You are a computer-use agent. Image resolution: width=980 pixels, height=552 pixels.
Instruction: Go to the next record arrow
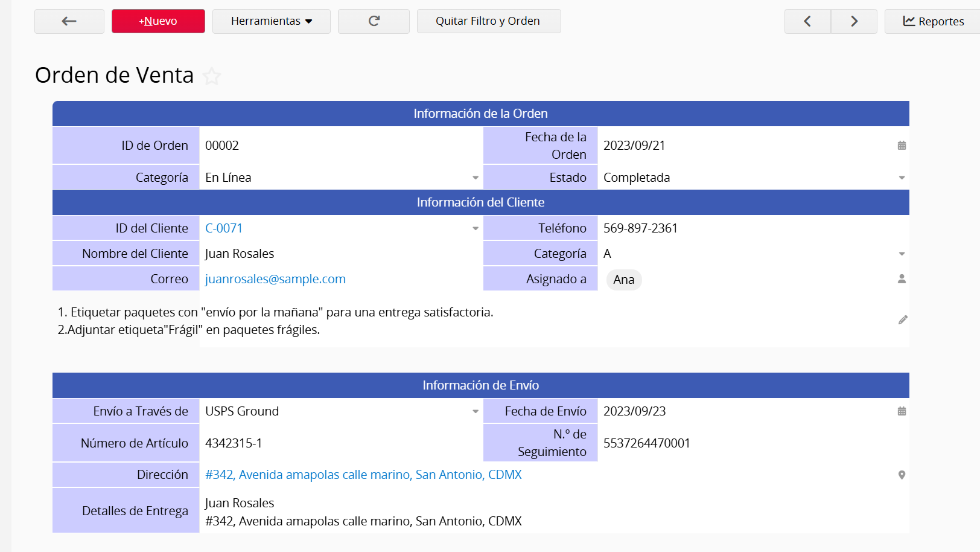click(854, 21)
